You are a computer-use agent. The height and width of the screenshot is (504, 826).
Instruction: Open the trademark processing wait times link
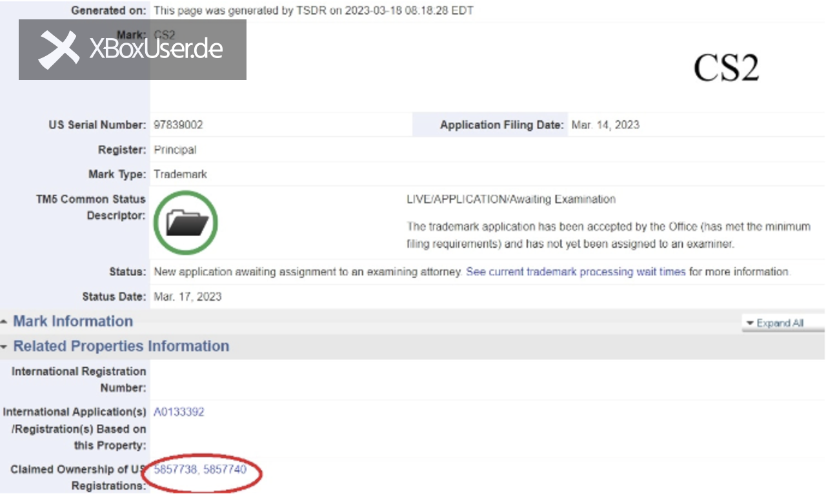[576, 272]
